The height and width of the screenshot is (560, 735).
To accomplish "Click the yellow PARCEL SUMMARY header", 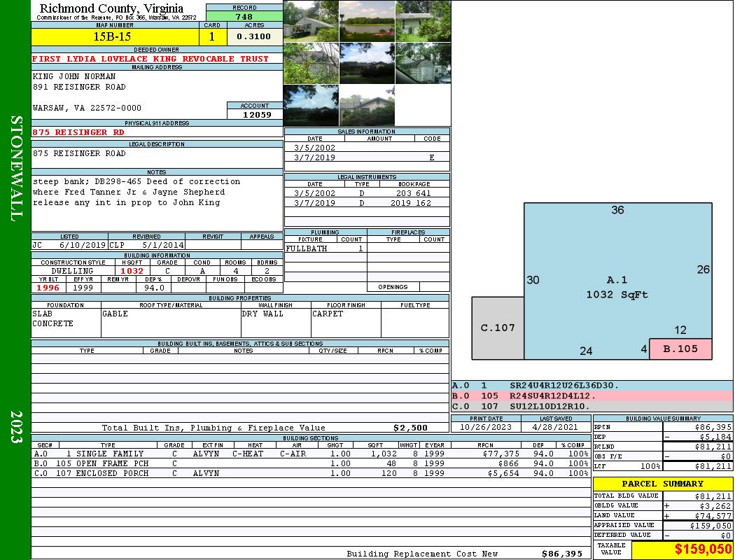I will coord(662,484).
